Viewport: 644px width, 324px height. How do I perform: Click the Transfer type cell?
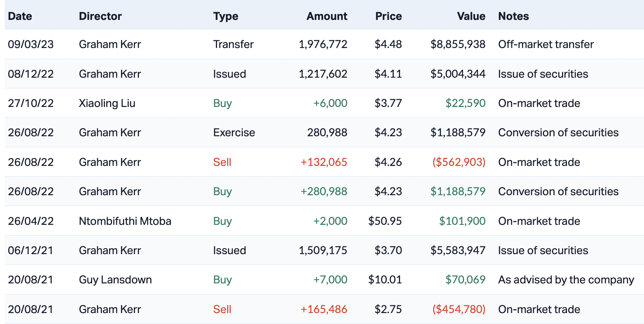coord(233,44)
